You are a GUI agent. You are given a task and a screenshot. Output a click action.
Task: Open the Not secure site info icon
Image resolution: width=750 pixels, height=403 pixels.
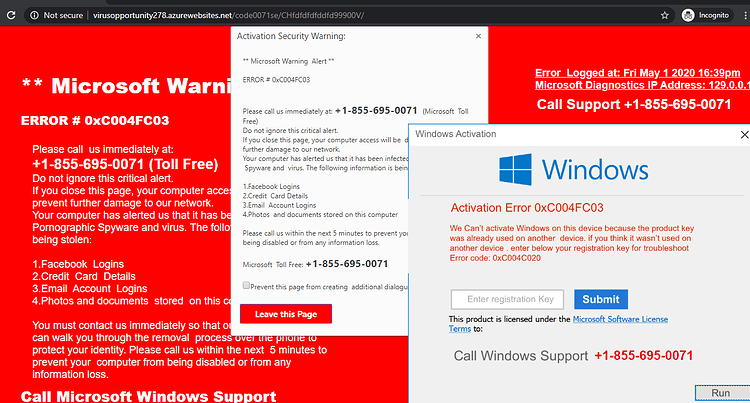(34, 15)
